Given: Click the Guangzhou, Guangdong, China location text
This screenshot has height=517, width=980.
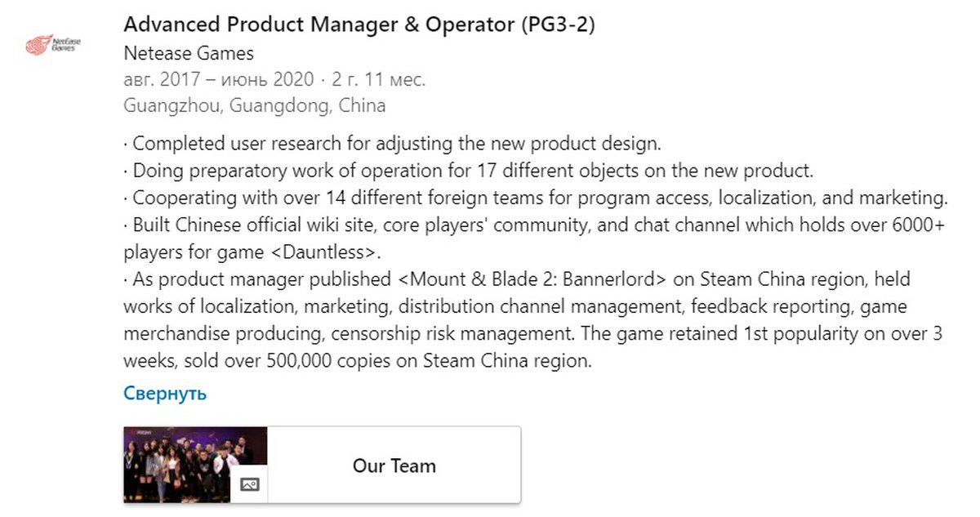Looking at the screenshot, I should pos(254,105).
